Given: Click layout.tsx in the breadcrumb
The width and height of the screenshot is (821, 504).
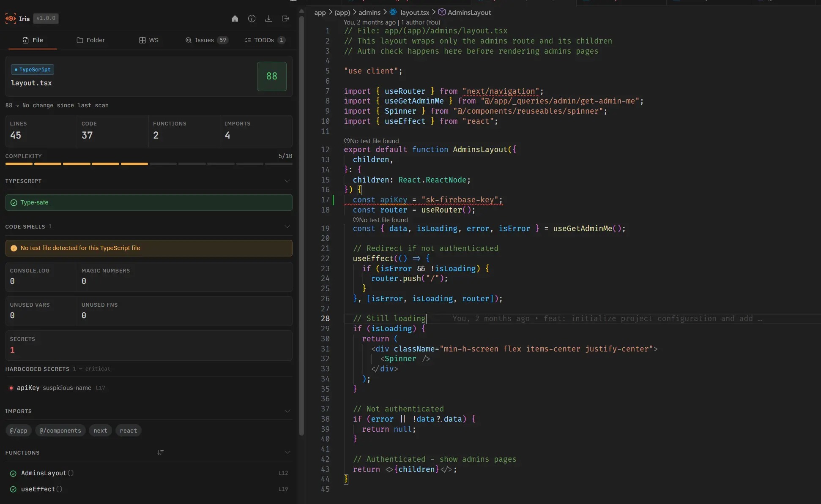Looking at the screenshot, I should point(415,12).
